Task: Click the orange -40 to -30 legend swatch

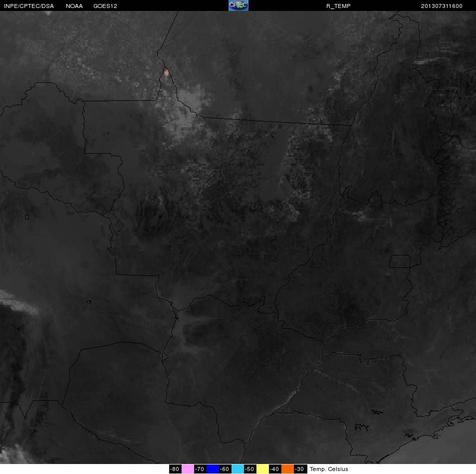Action: coord(288,469)
